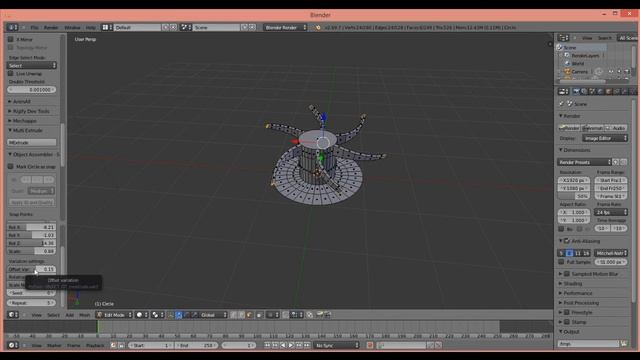
Task: Select the scale manipulator icon
Action: [194, 315]
